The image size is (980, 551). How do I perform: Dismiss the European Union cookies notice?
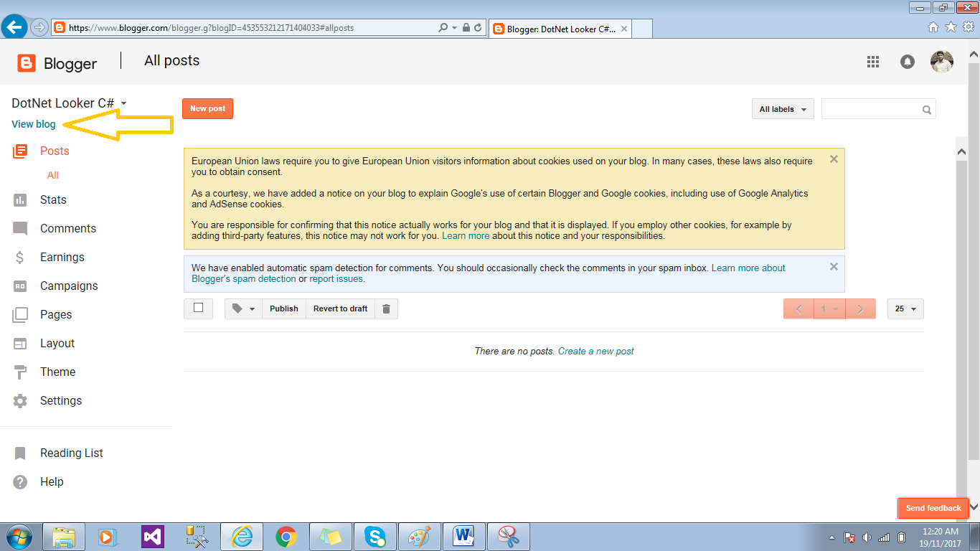click(834, 159)
